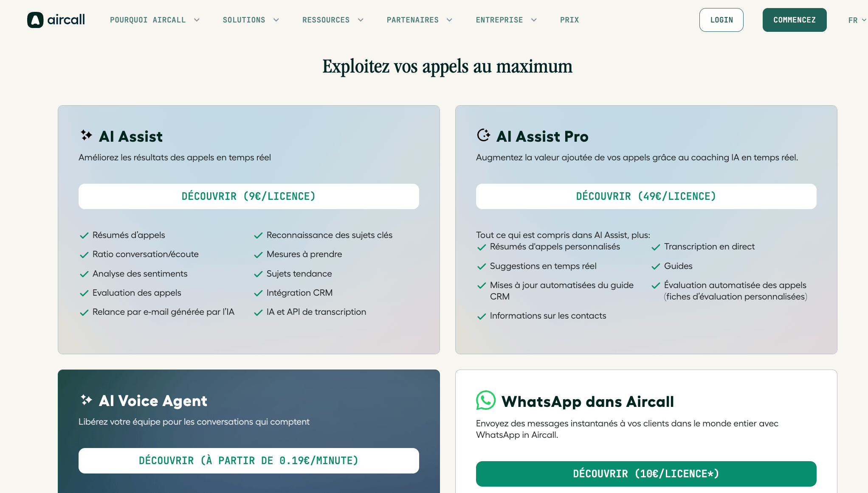Open the Ressources menu item
Image resolution: width=868 pixels, height=493 pixels.
[x=326, y=20]
